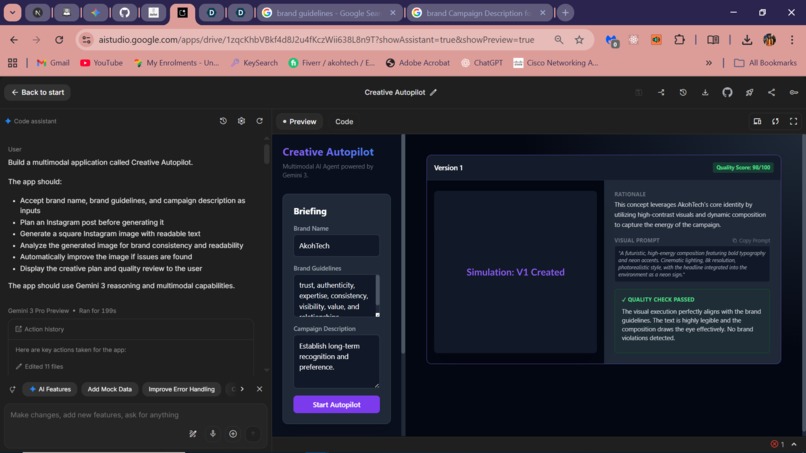Open a new browser tab
This screenshot has height=453, width=806.
pos(565,13)
